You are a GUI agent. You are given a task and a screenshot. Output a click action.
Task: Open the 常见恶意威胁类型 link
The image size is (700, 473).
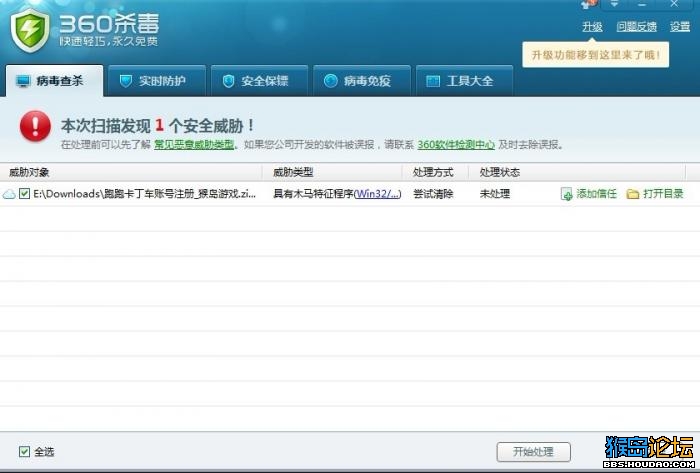click(x=194, y=145)
